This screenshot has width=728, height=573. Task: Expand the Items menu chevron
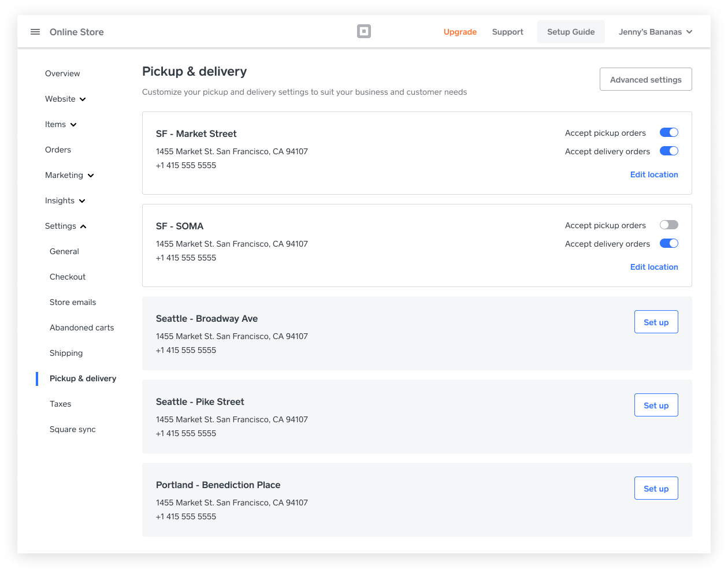pos(73,125)
